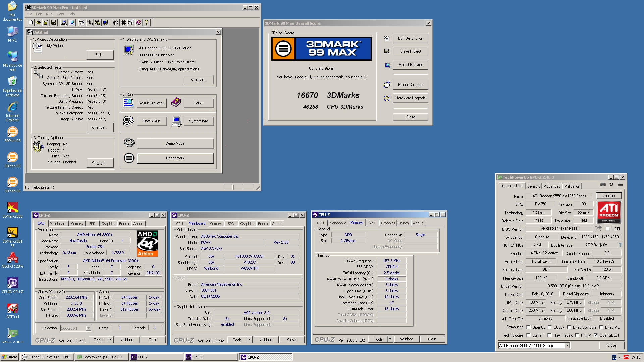Viewport: 644px width, 362px height.
Task: Click the Demo mode toolbar icon
Action: [116, 22]
